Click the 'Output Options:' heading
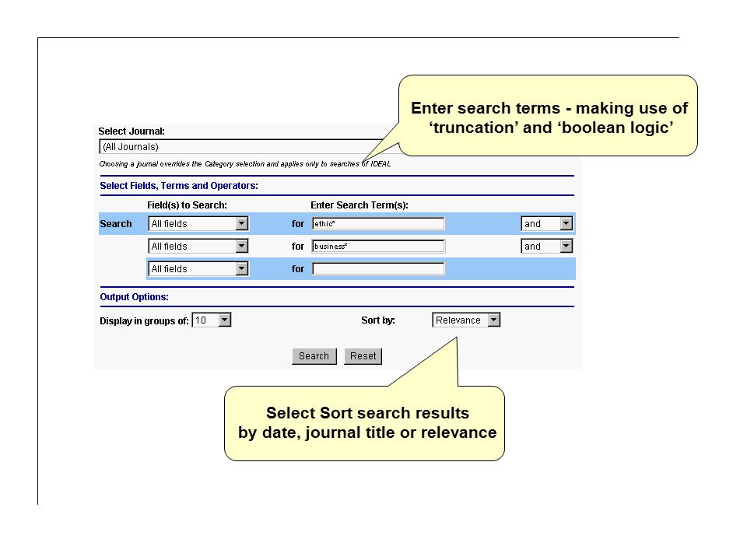 134,296
